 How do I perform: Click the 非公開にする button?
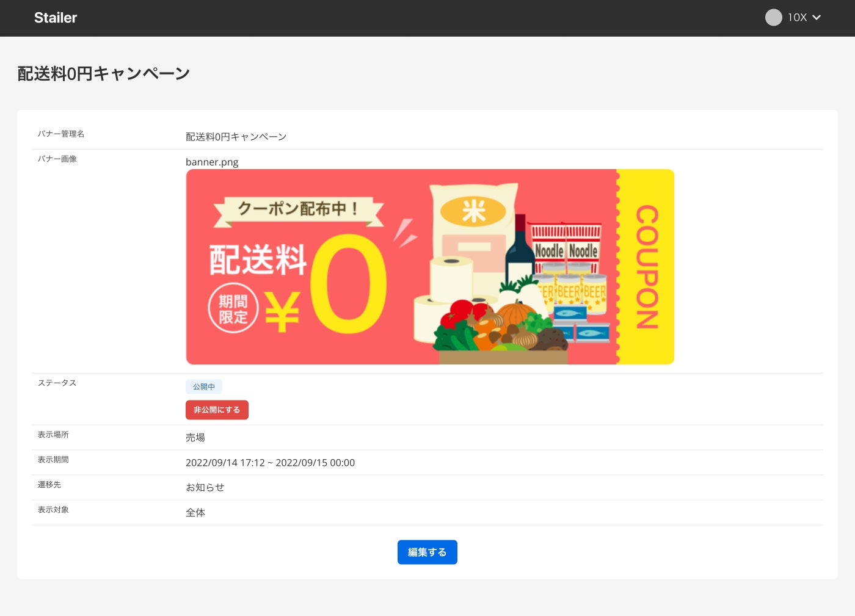coord(217,410)
